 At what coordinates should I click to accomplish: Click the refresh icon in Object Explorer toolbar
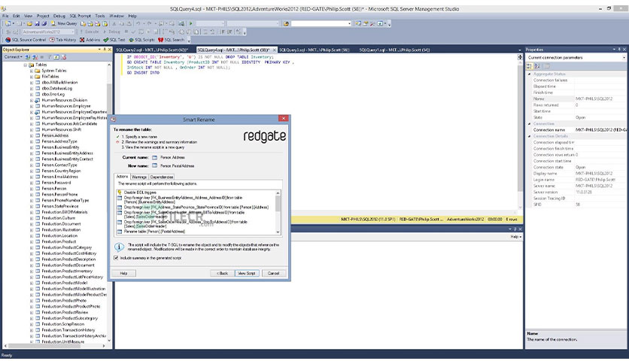click(x=56, y=57)
